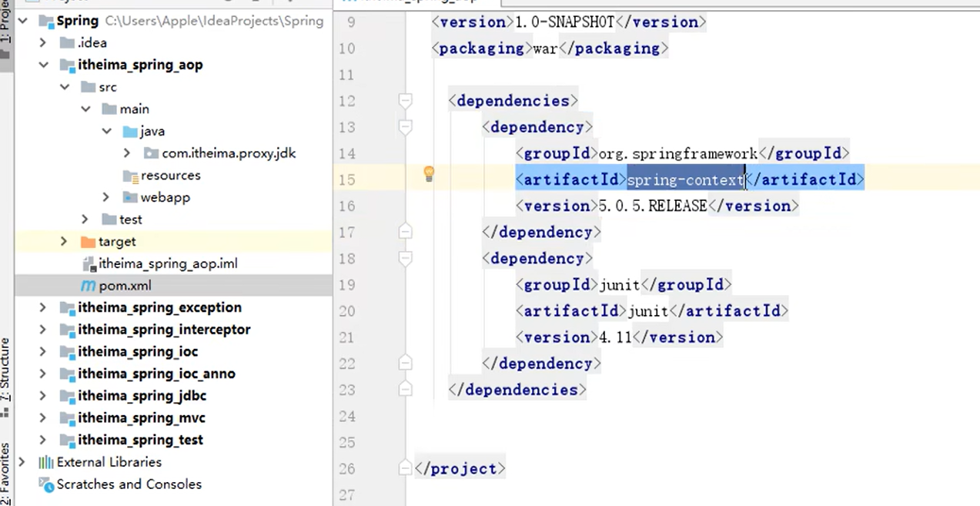980x506 pixels.
Task: Click line number 19 in the gutter
Action: 346,284
